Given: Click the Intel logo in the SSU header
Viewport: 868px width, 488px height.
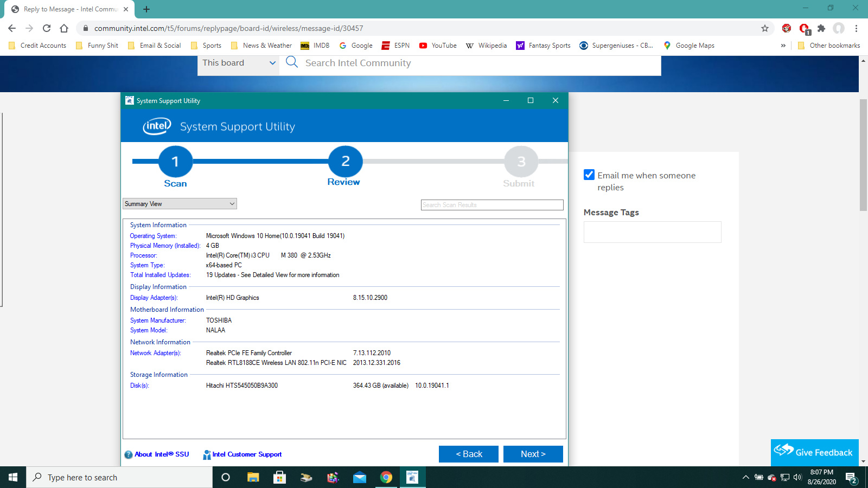Looking at the screenshot, I should coord(156,126).
